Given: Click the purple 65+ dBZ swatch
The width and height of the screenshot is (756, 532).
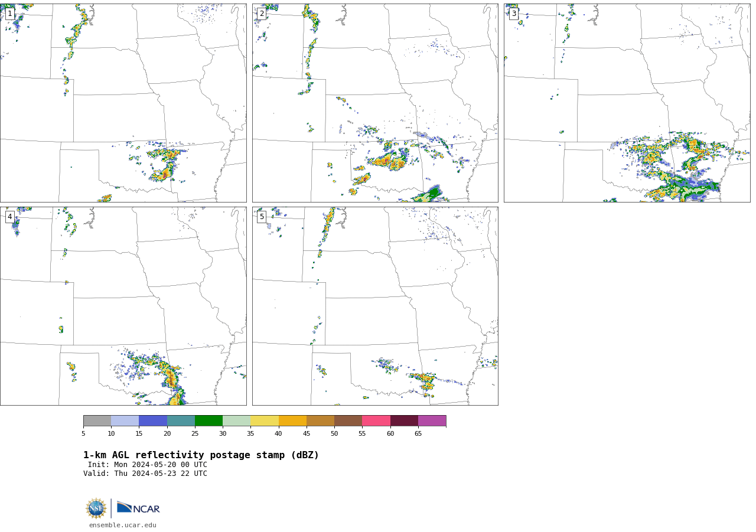Looking at the screenshot, I should (432, 421).
